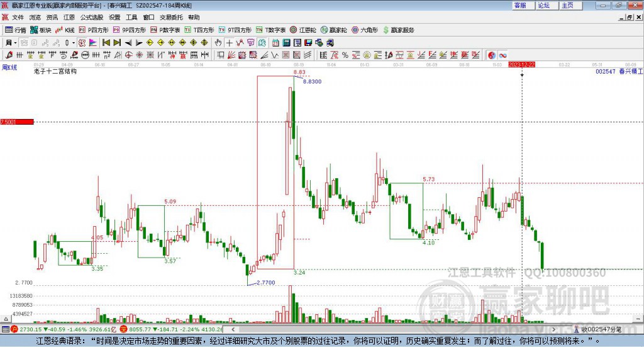Image resolution: width=644 pixels, height=347 pixels.
Task: Open the P数字表 table
Action: (x=165, y=30)
